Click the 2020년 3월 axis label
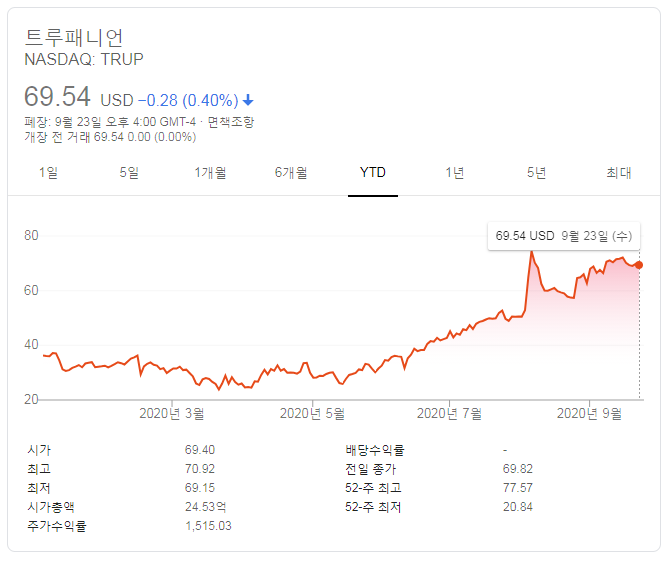Viewport: 669px width, 561px height. point(172,413)
